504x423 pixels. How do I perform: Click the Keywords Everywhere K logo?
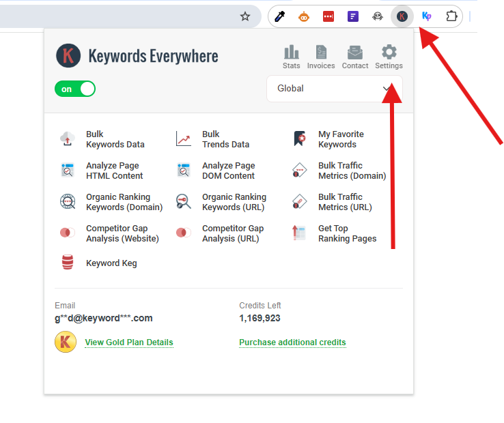(68, 55)
